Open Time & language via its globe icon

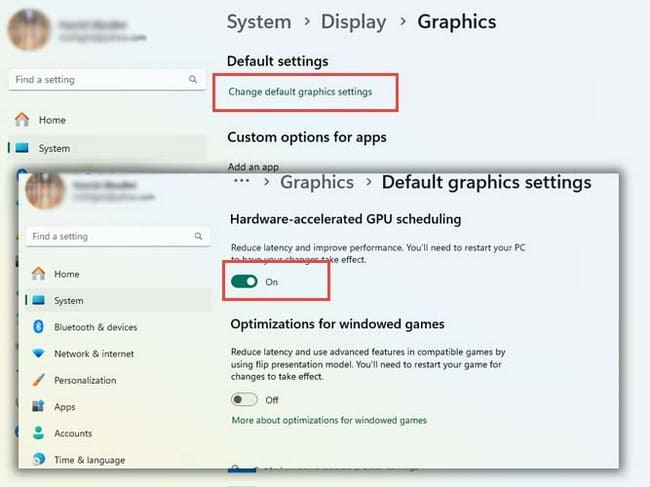coord(39,460)
